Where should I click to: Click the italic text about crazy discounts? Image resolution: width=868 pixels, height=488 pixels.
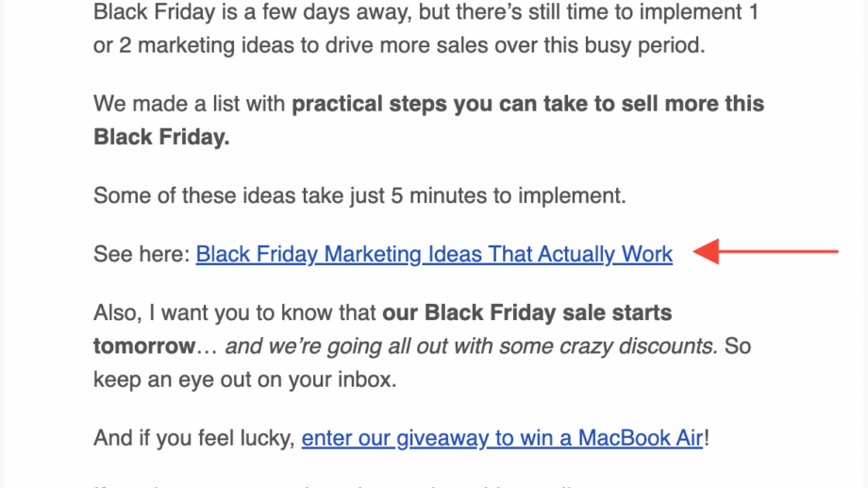tap(472, 346)
